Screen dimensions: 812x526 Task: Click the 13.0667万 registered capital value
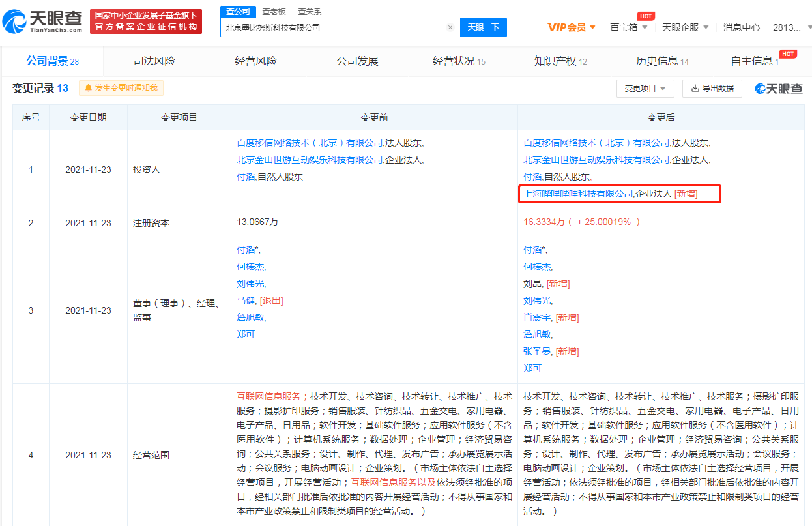tap(257, 222)
